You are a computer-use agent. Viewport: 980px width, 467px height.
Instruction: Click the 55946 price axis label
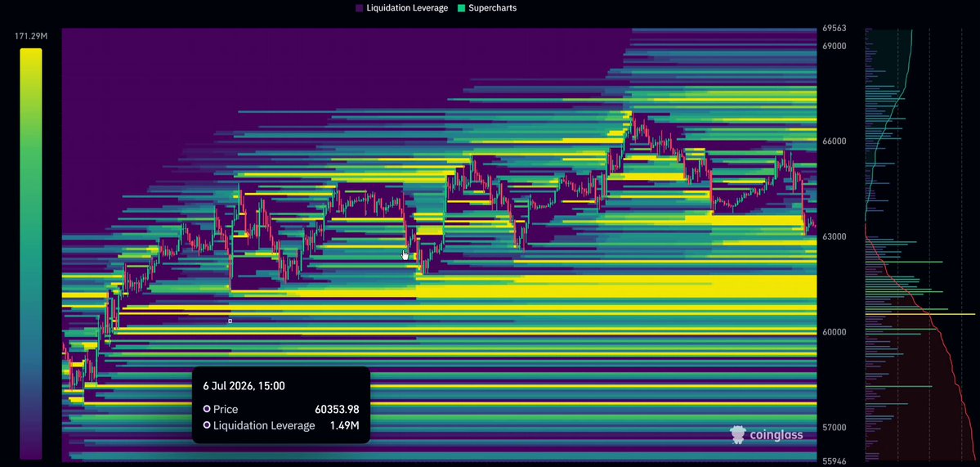835,460
